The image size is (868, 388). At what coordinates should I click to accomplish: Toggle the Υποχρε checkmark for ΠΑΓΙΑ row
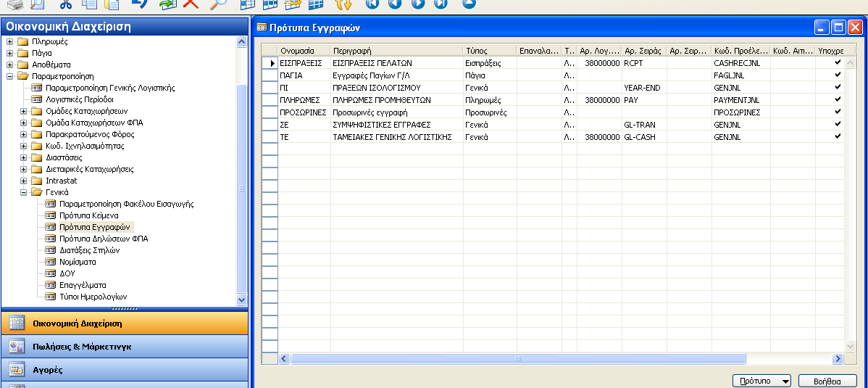tap(838, 75)
